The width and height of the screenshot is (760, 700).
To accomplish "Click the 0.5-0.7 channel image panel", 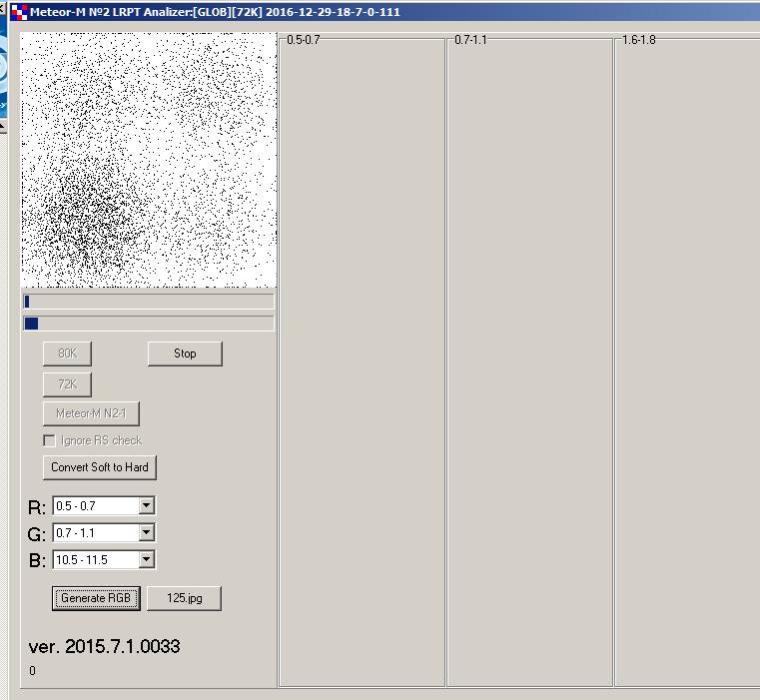I will pyautogui.click(x=363, y=362).
